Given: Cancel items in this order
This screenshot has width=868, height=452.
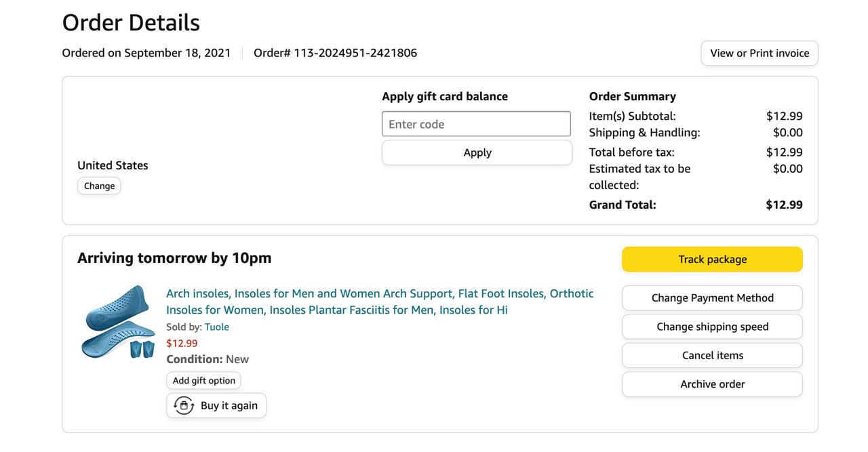Looking at the screenshot, I should 712,355.
